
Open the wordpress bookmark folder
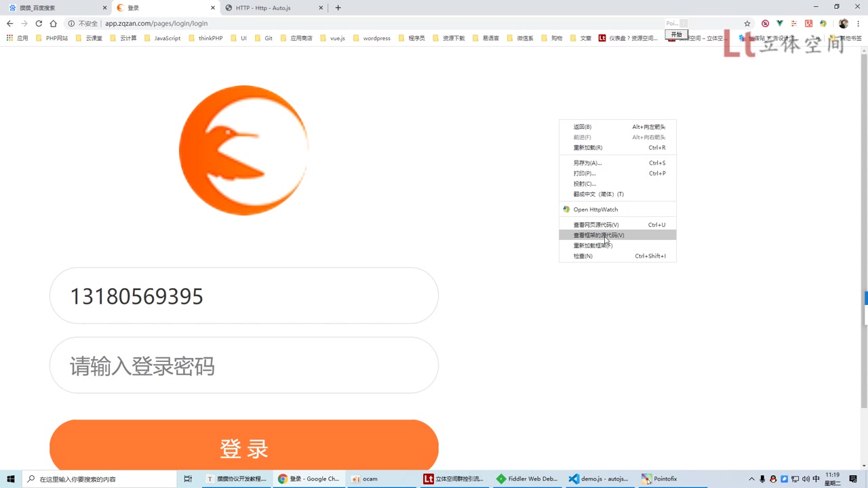[x=372, y=38]
